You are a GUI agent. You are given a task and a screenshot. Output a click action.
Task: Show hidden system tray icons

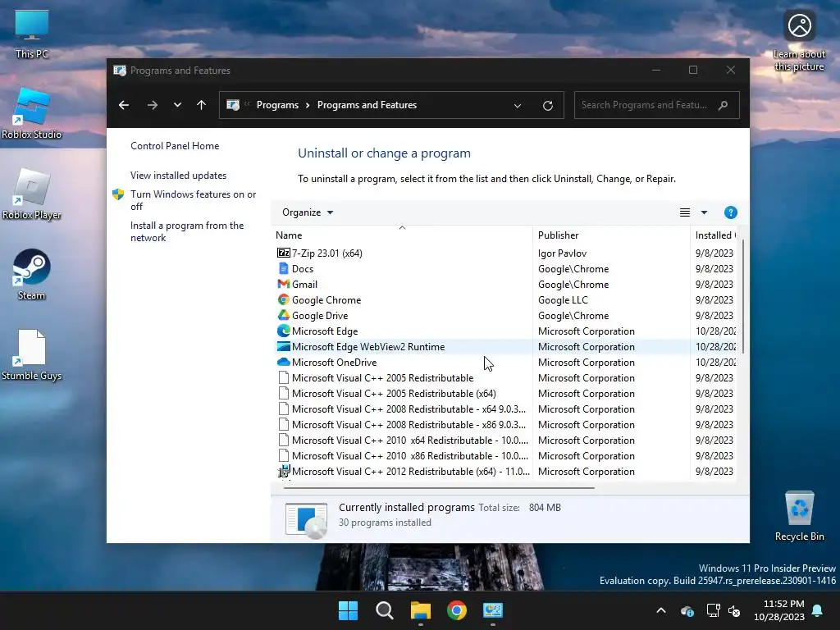(661, 610)
